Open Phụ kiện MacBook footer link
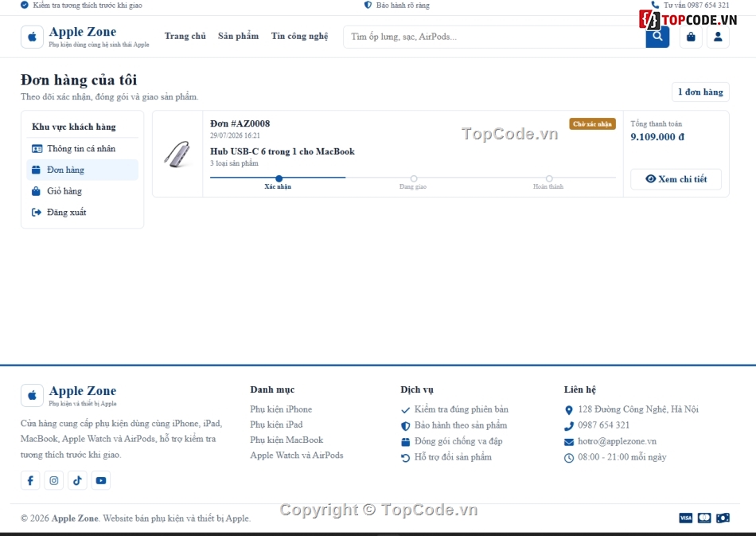This screenshot has width=756, height=536. click(286, 440)
